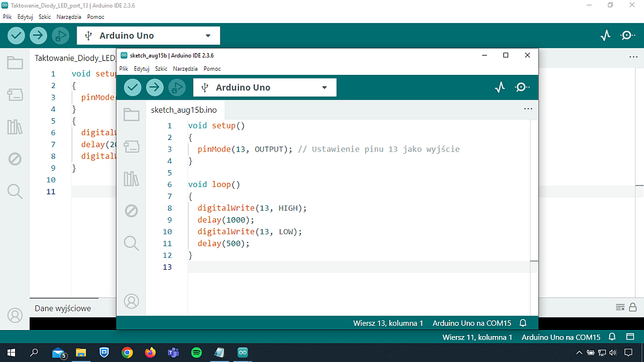Select Dane wyjściowe output tab
The height and width of the screenshot is (362, 644).
tap(63, 308)
